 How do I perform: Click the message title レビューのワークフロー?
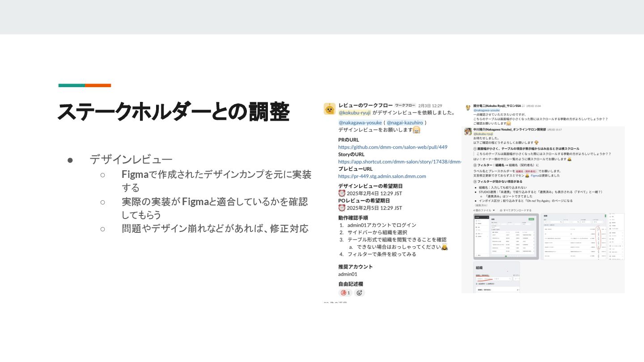pos(364,105)
